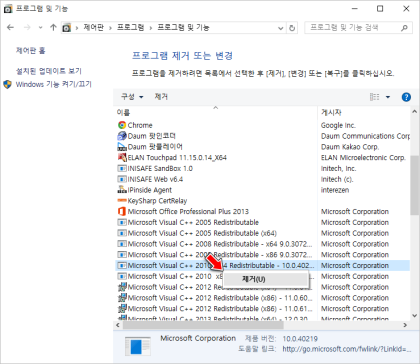This screenshot has width=420, height=364.
Task: Click the horizontal scrollbar thumb
Action: 203,325
